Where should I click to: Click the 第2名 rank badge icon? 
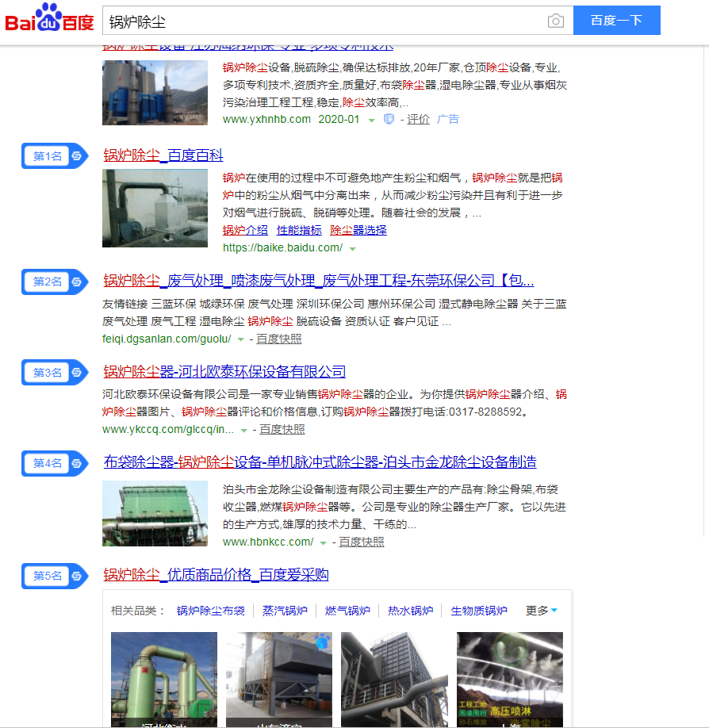tap(55, 282)
